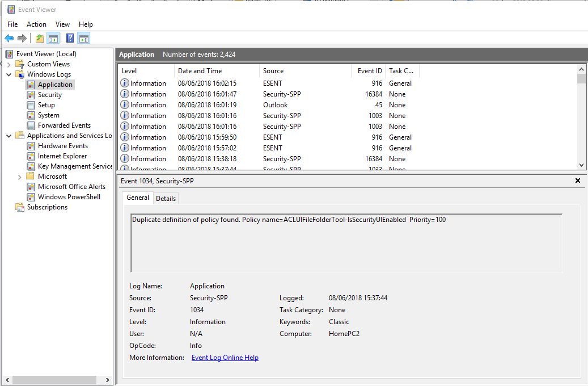Screen dimensions: 588x386
Task: Collapse the Windows Logs node
Action: click(x=8, y=74)
